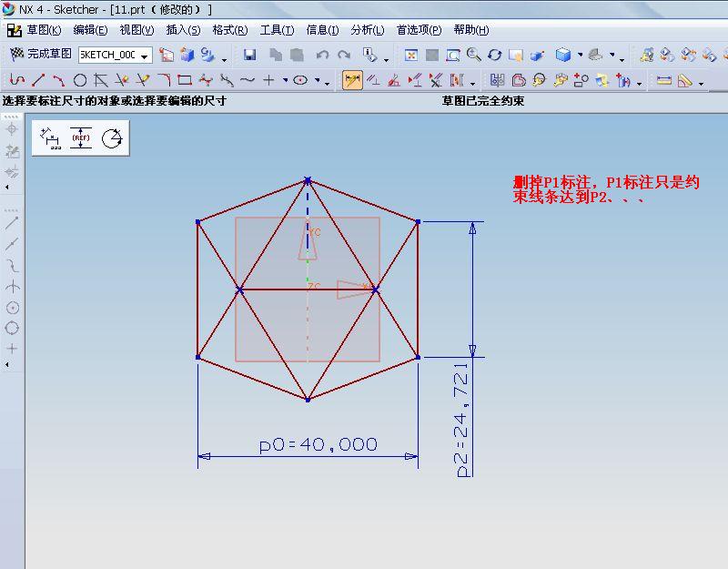The width and height of the screenshot is (728, 569).
Task: Click the Redo arrow icon
Action: coord(344,55)
